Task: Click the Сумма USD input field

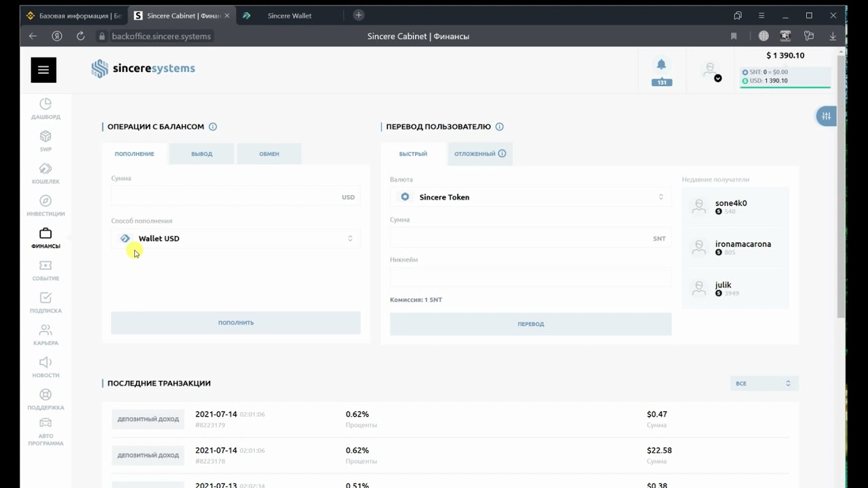Action: click(236, 197)
